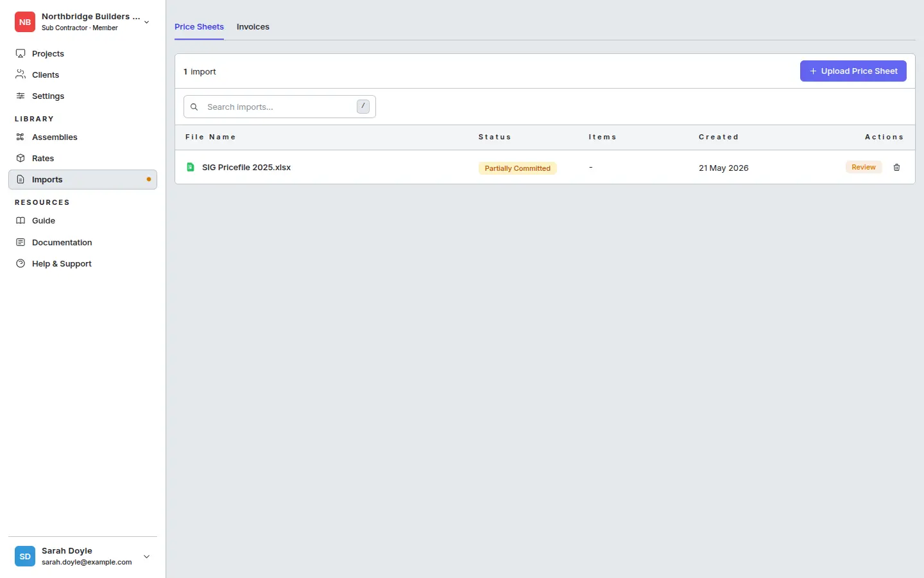Click the slash shortcut badge in search
924x578 pixels.
[x=363, y=107]
